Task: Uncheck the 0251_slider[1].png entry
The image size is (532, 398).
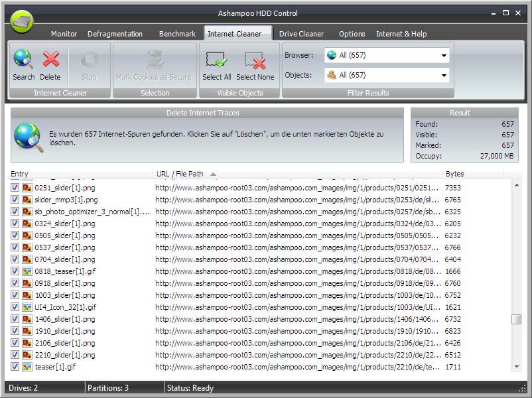Action: point(15,188)
